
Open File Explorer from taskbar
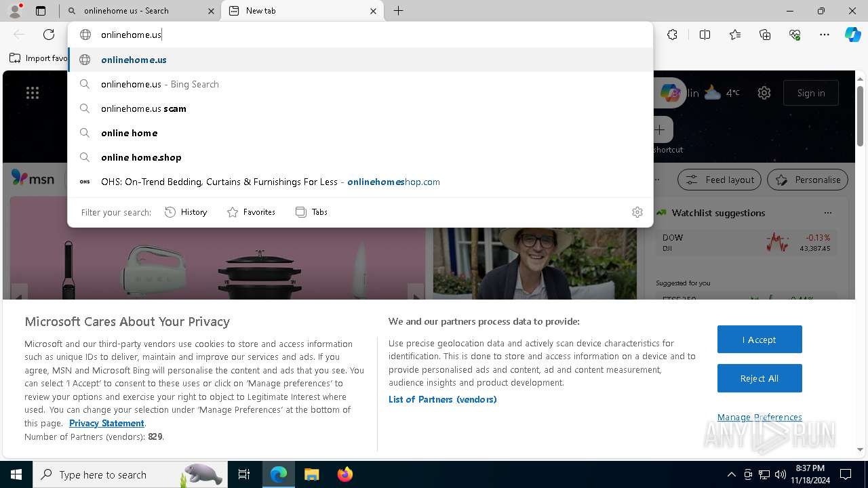311,474
